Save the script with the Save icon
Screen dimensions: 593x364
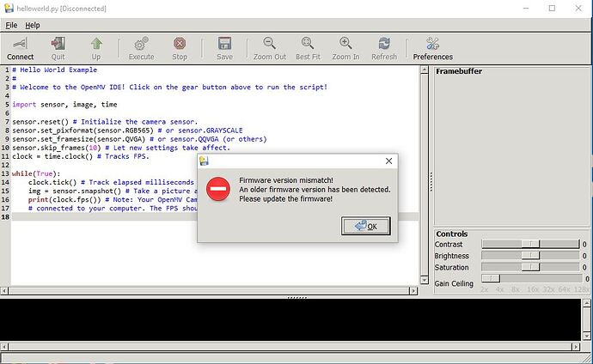[224, 44]
